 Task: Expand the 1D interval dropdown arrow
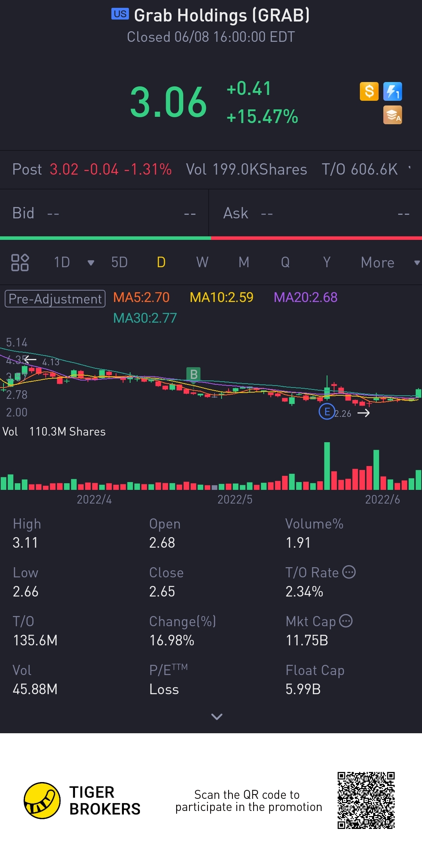91,263
